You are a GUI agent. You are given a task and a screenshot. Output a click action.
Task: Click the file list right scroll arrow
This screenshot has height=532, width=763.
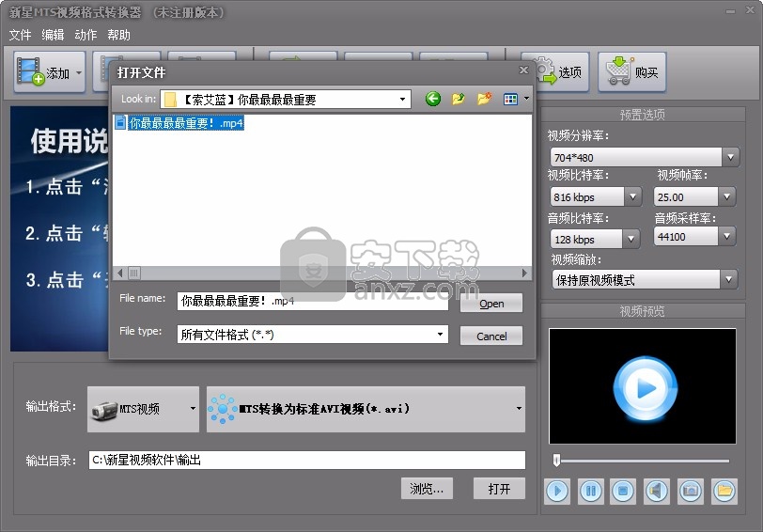[524, 274]
